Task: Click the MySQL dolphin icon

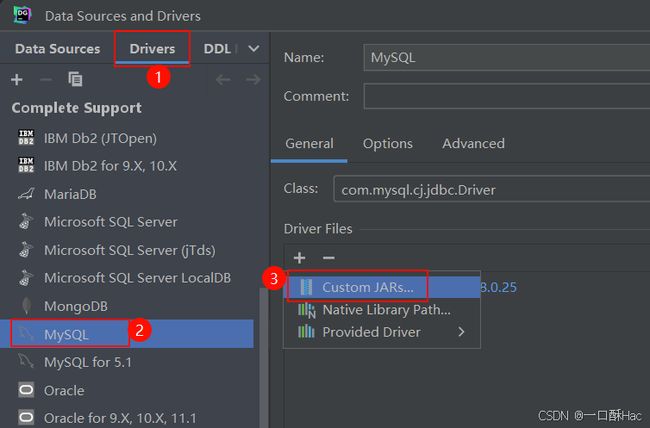Action: [26, 334]
